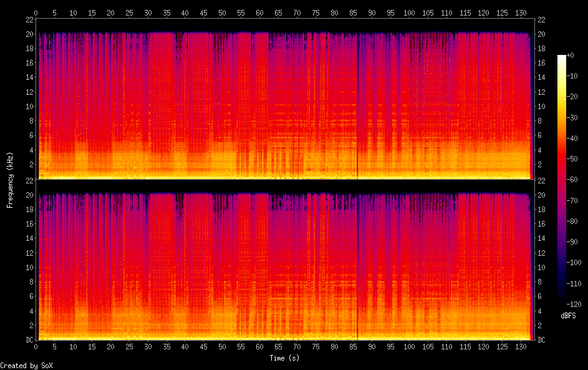Click '130' on the bottom time axis

point(521,347)
